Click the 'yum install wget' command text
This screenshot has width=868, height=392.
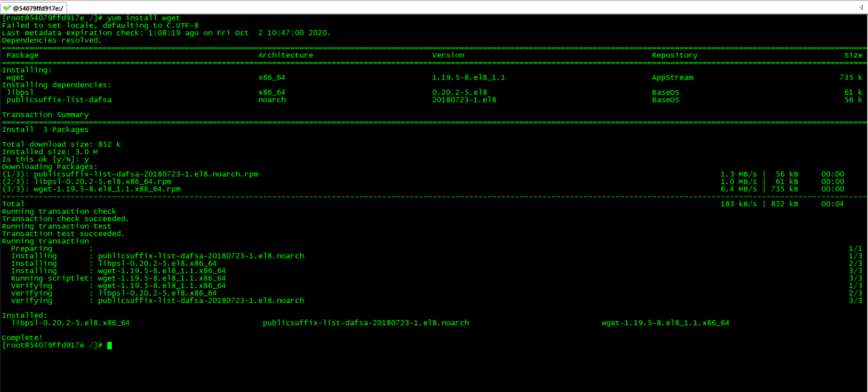click(143, 18)
